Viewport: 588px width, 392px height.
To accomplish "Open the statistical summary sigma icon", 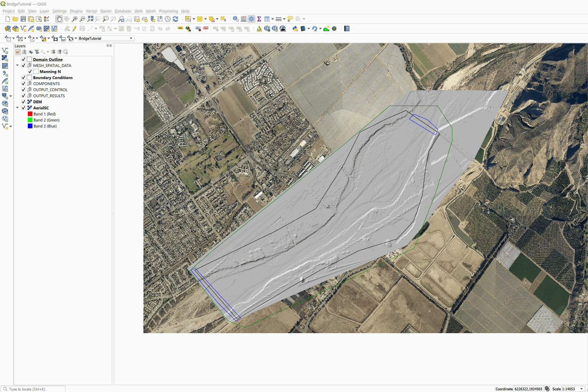I will point(259,19).
